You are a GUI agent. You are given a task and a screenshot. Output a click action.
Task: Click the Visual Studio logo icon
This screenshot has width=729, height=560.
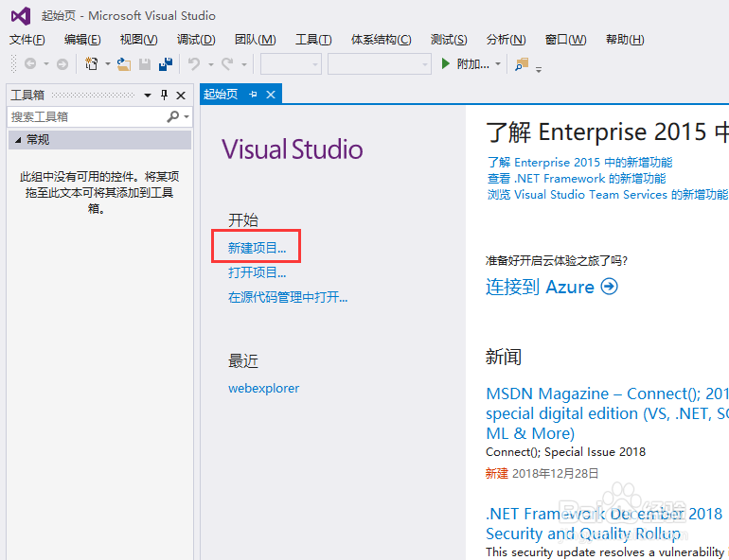21,16
